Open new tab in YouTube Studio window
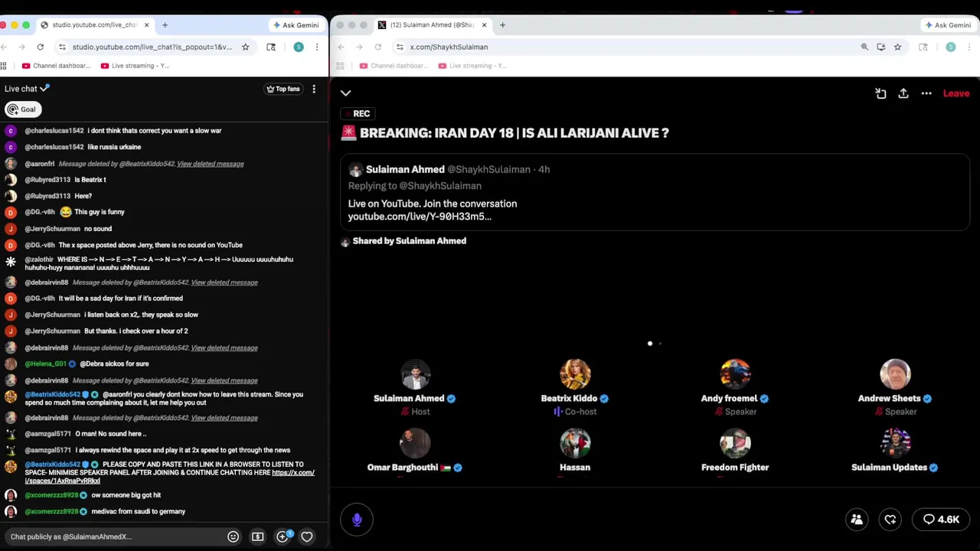The image size is (980, 551). tap(165, 25)
